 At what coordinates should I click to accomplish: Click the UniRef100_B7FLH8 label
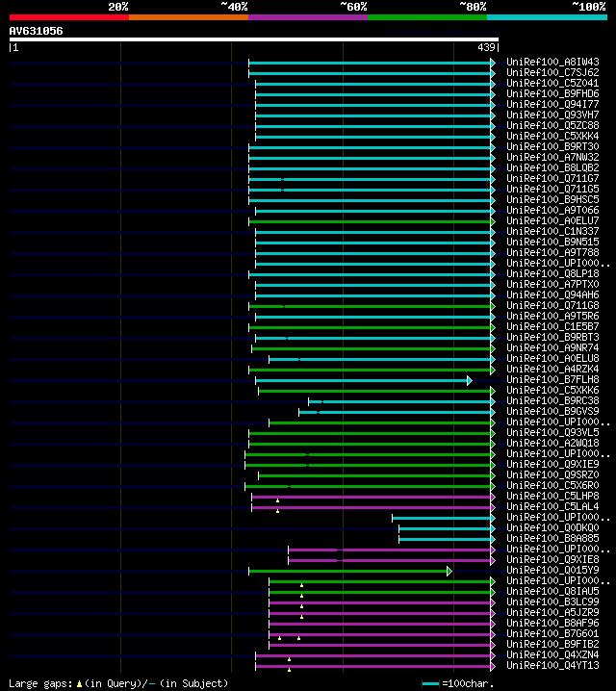552,379
